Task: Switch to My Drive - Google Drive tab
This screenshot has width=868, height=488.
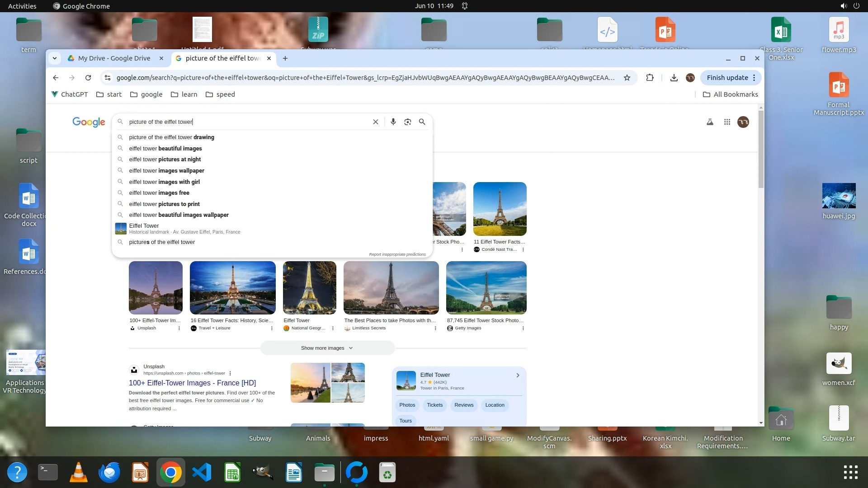Action: (x=114, y=58)
